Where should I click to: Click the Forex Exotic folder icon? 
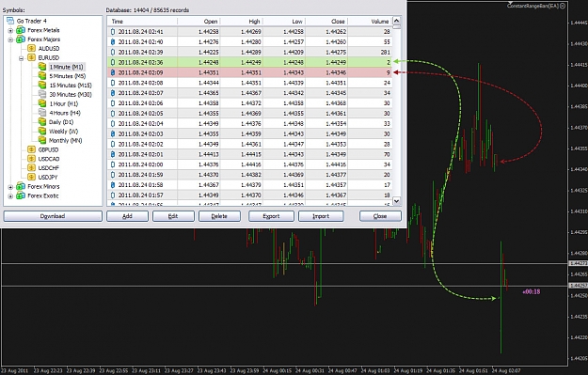coord(21,195)
